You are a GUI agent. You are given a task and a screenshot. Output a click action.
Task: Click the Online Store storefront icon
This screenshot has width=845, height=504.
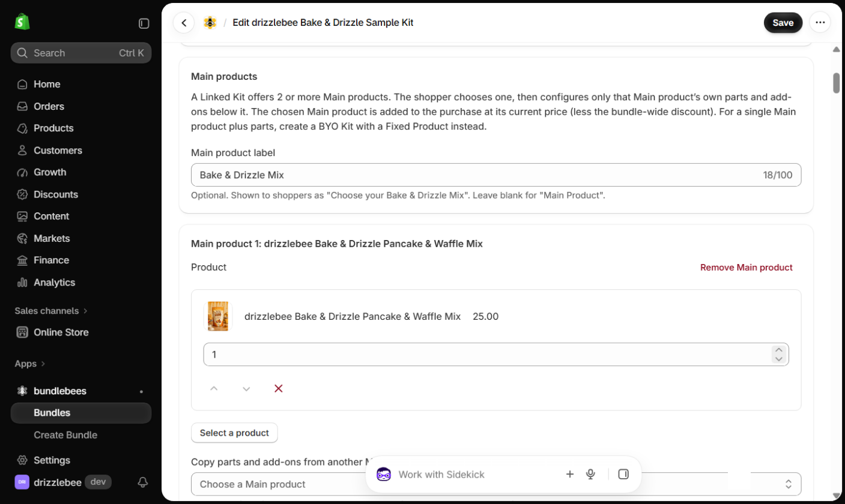coord(22,332)
